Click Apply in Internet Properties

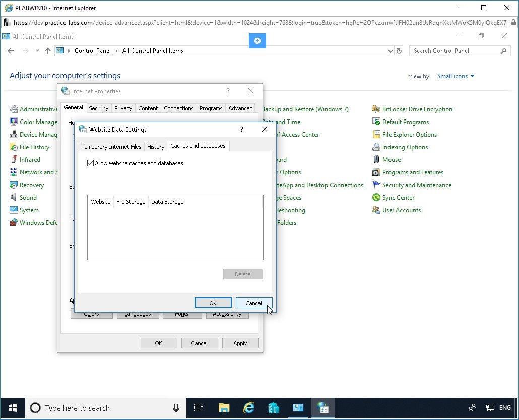point(240,343)
